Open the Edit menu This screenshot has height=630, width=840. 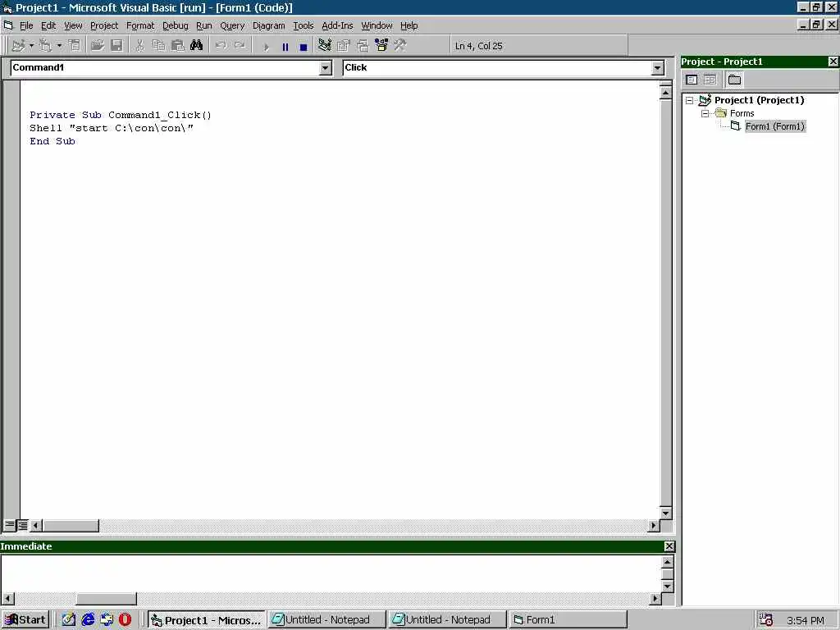pos(48,25)
